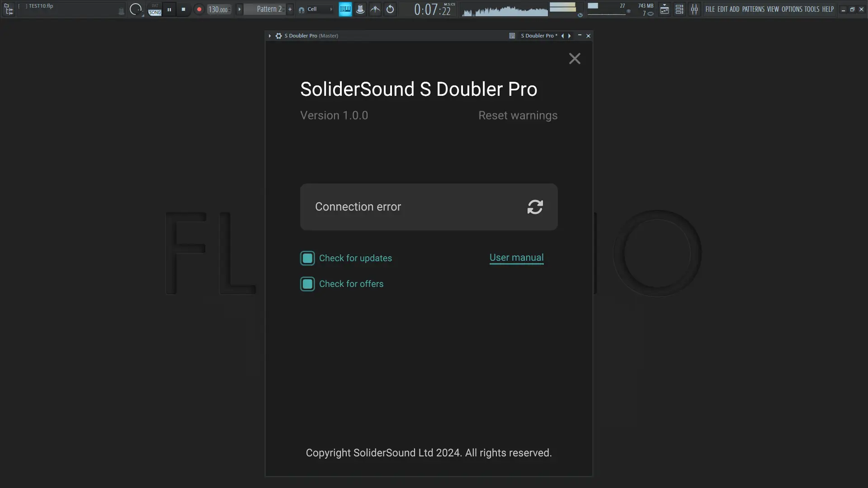The image size is (868, 488).
Task: Click the plugin preset browser grid icon
Action: [512, 36]
